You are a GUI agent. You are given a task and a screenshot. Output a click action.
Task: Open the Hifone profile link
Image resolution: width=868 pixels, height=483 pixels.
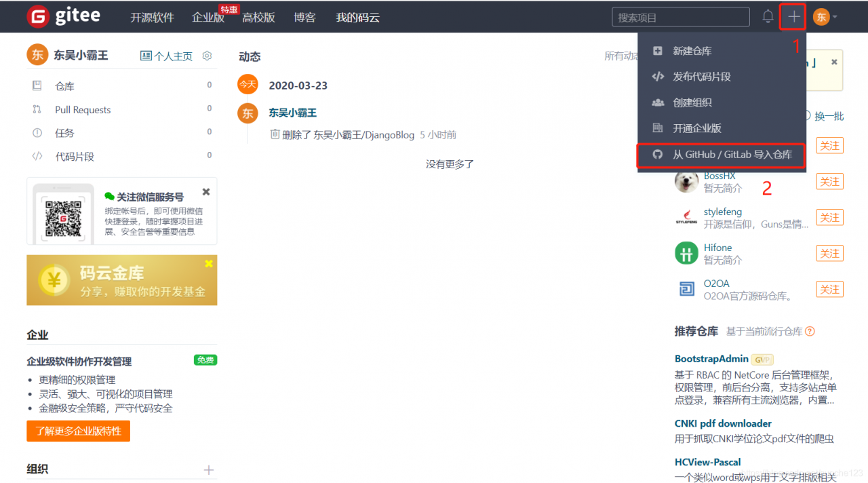pyautogui.click(x=717, y=248)
